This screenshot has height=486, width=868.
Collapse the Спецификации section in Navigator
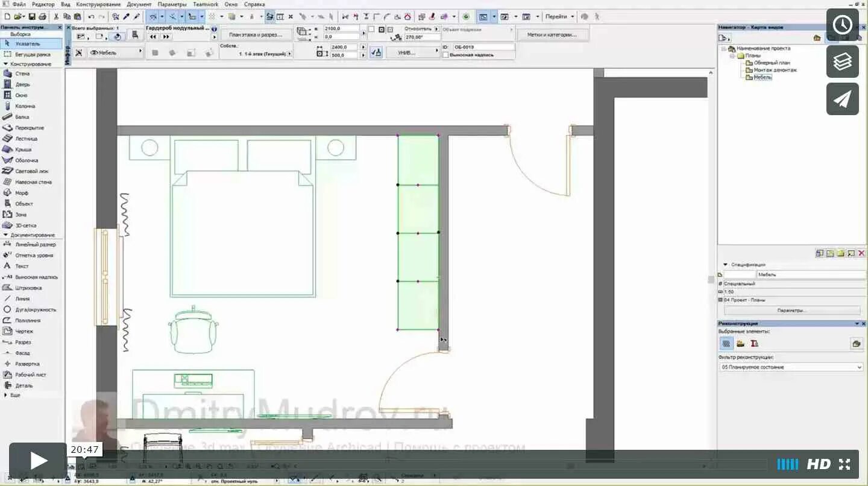725,265
